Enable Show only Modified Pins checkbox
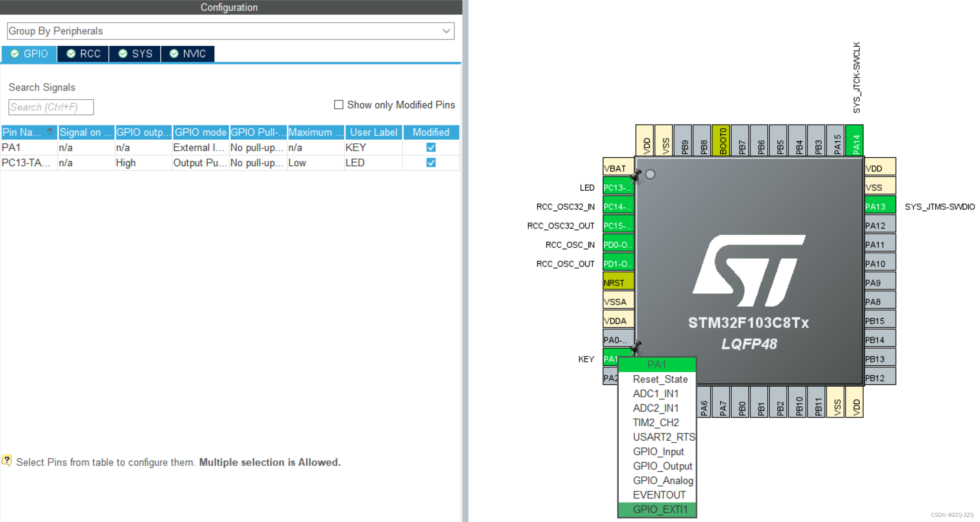Screen dimensions: 980x522 pos(339,104)
